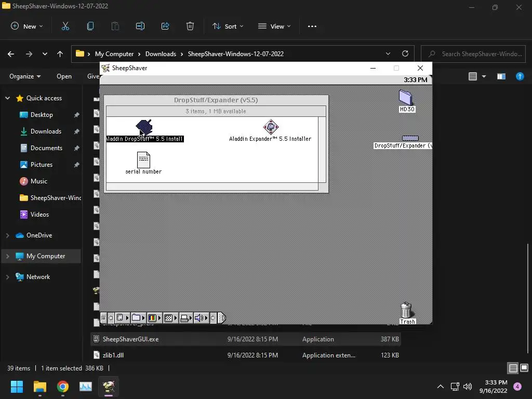Viewport: 532px width, 399px height.
Task: Click the Refresh icon beside the address bar
Action: [405, 54]
